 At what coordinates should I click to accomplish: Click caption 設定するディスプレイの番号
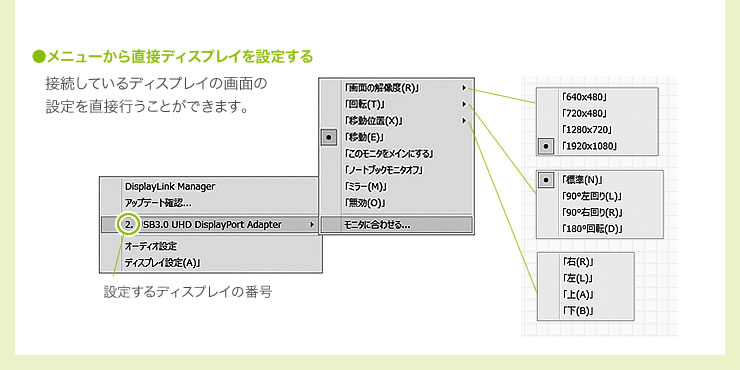pos(188,292)
